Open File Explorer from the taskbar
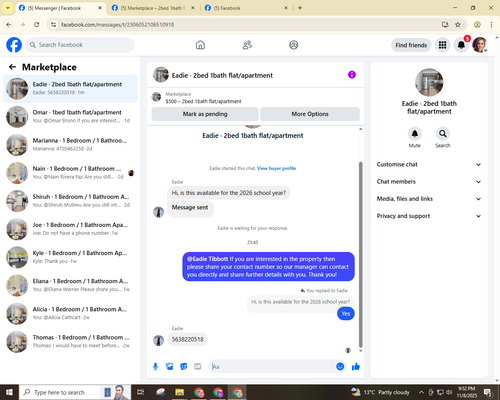 [x=179, y=392]
